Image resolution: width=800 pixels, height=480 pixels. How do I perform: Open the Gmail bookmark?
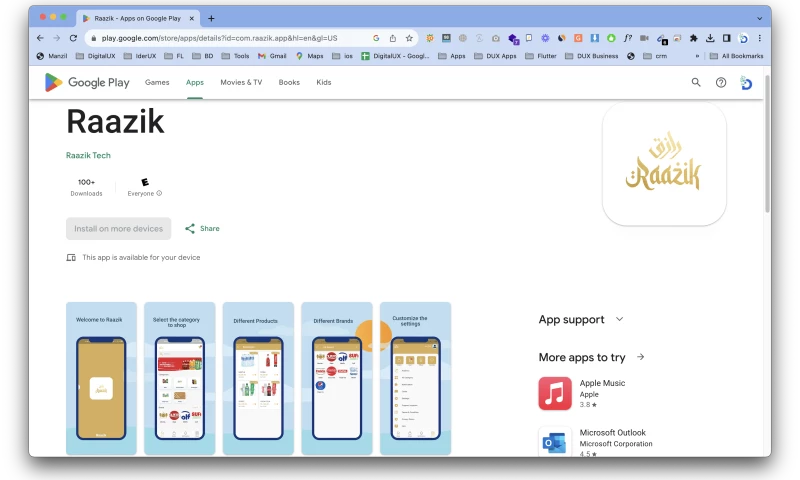(272, 56)
